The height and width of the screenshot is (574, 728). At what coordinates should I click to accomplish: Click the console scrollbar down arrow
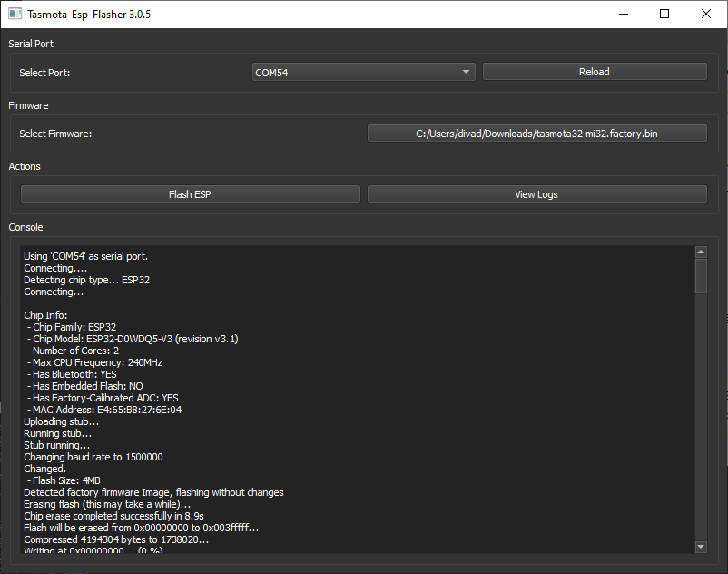click(701, 547)
